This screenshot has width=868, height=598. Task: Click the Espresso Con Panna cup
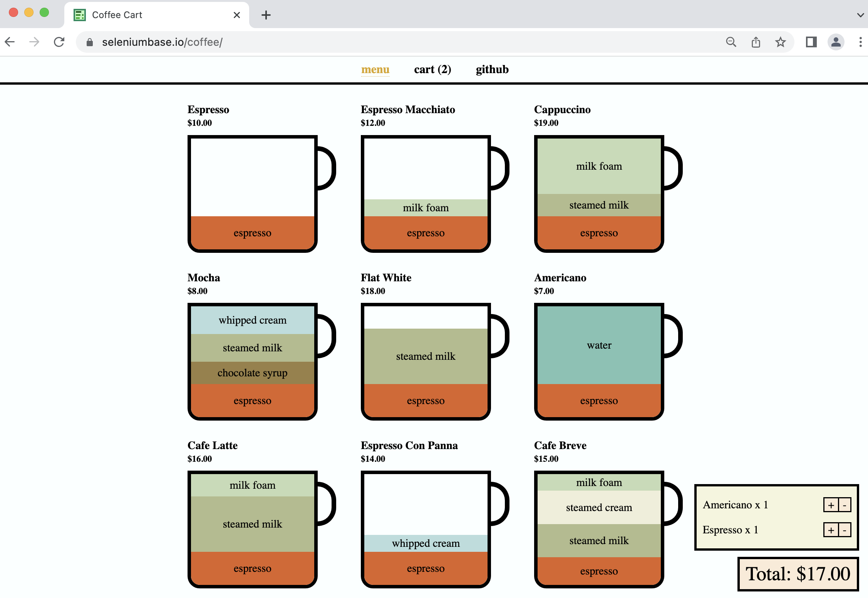[x=426, y=529]
